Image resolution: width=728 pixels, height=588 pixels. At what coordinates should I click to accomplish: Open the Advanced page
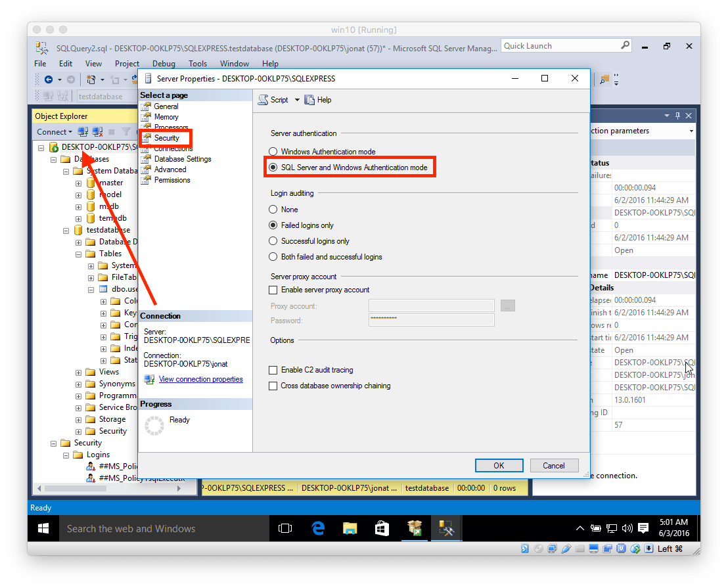[170, 170]
